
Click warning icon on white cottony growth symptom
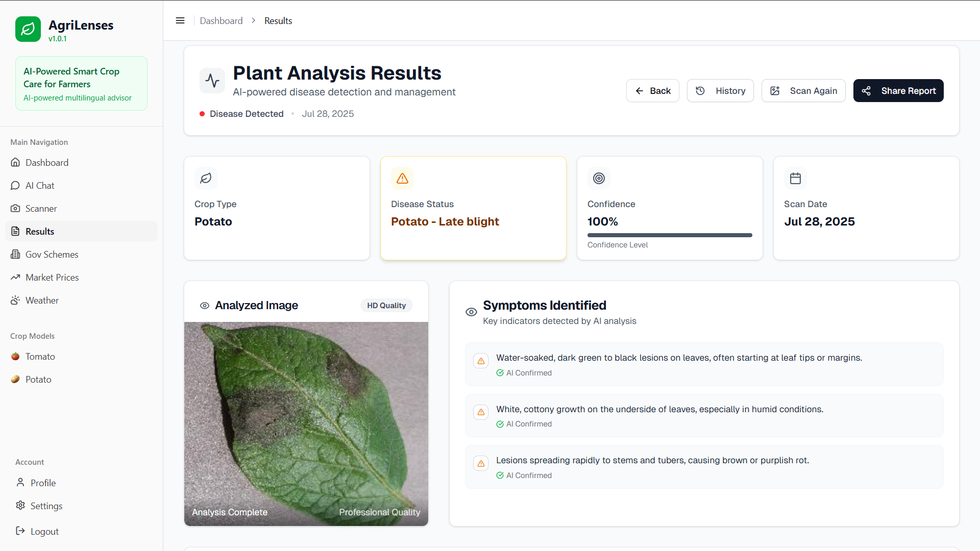point(481,412)
